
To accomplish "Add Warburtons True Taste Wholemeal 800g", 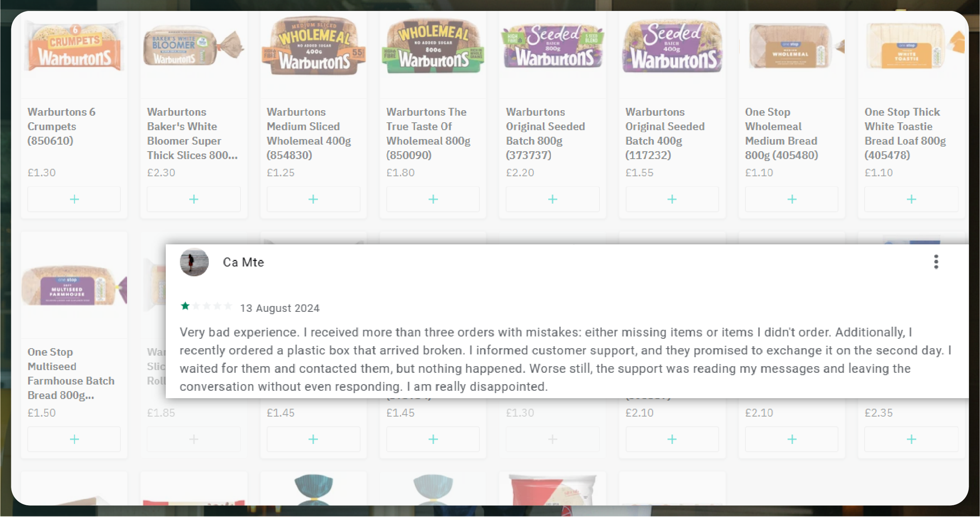I will click(x=433, y=199).
